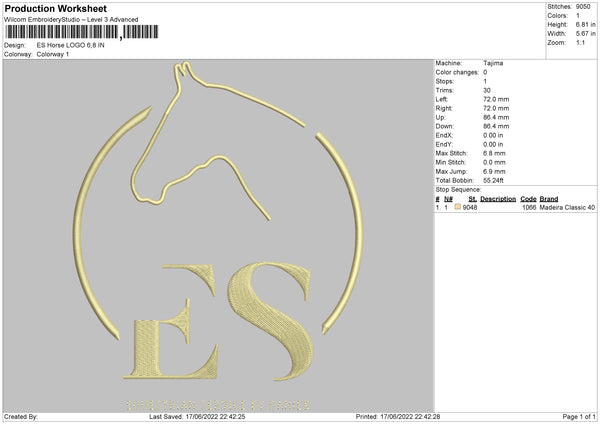Screen dimensions: 600x424
Task: Click the Stitches count value 9050
Action: pos(583,7)
